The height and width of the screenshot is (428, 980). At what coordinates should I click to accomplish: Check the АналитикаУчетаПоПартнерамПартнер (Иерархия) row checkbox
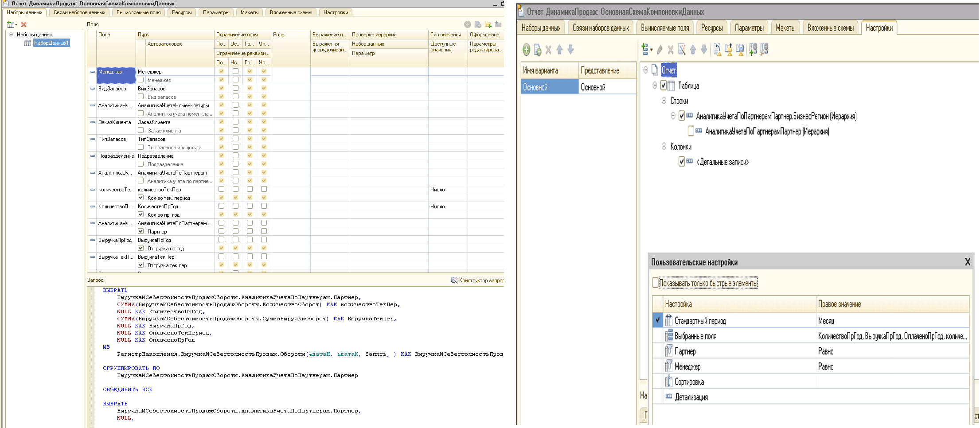pos(691,131)
